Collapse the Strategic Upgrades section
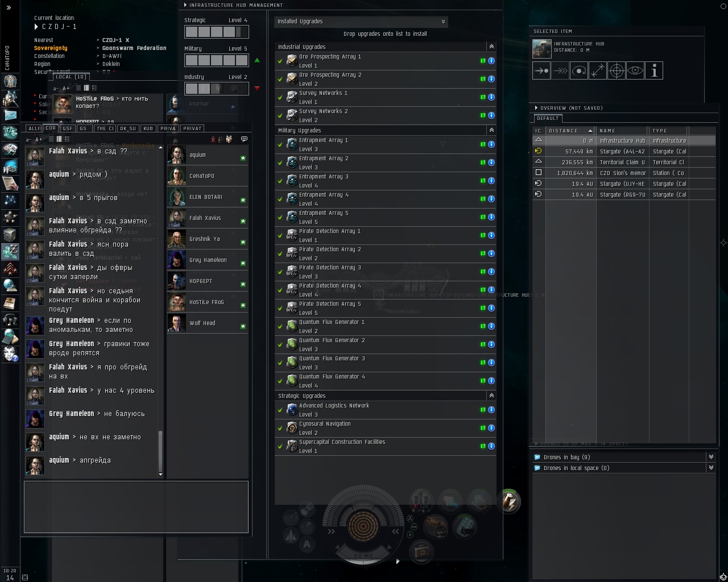Viewport: 728px width, 582px height. [x=491, y=396]
